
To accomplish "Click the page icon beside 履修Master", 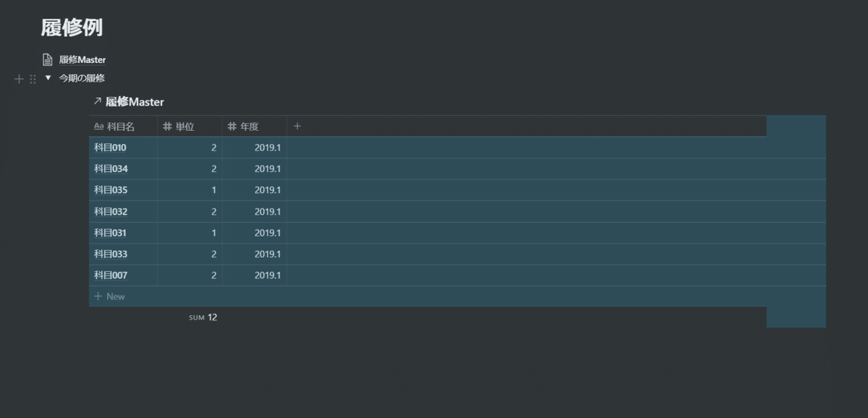I will (x=48, y=59).
